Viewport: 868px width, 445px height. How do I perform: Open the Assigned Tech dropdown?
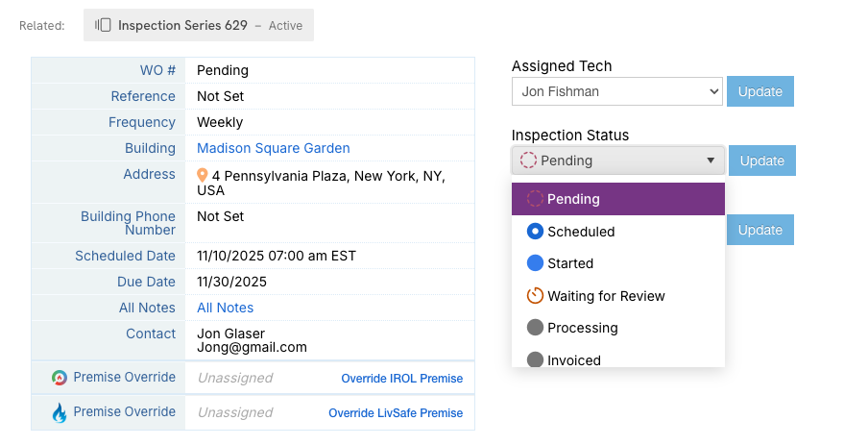point(616,91)
